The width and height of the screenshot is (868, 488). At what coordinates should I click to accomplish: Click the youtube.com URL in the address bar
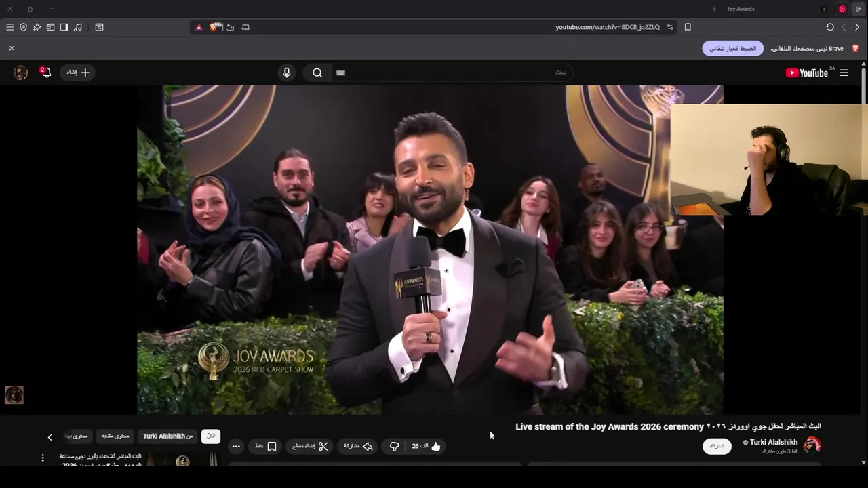pos(607,27)
